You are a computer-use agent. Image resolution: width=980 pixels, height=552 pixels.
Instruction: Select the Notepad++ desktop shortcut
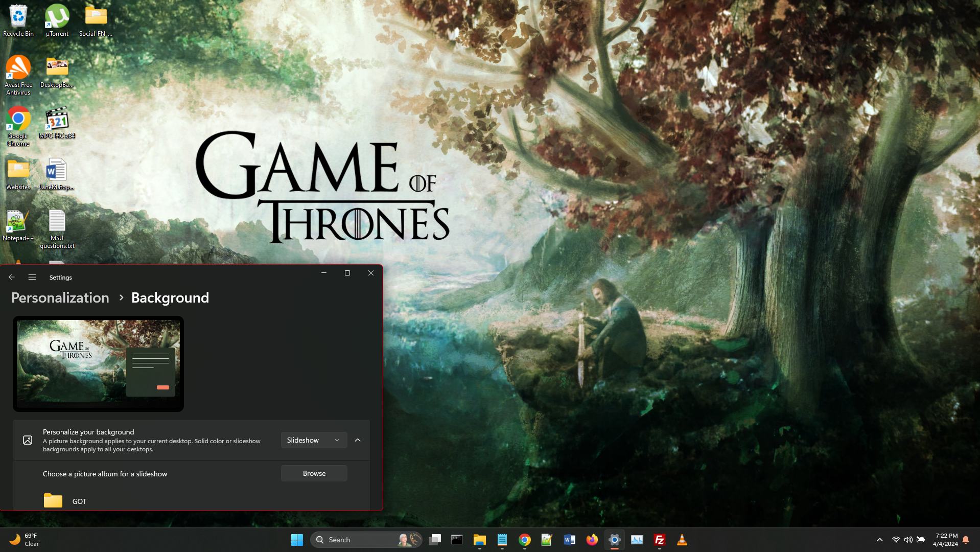pos(18,225)
